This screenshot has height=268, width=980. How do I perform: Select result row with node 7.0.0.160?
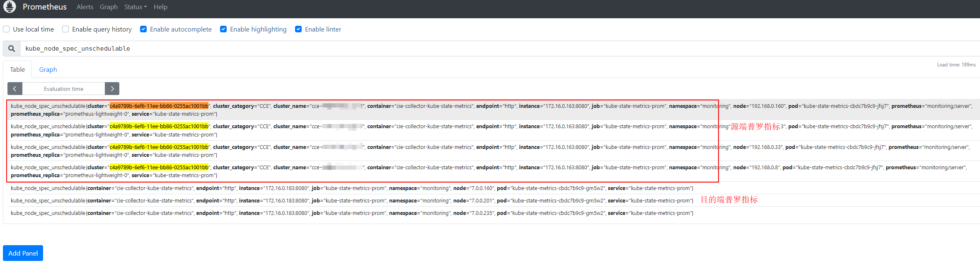click(x=493, y=188)
